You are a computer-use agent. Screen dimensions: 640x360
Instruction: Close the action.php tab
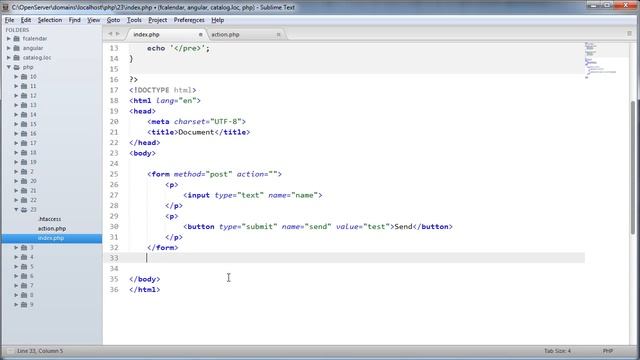pos(278,35)
